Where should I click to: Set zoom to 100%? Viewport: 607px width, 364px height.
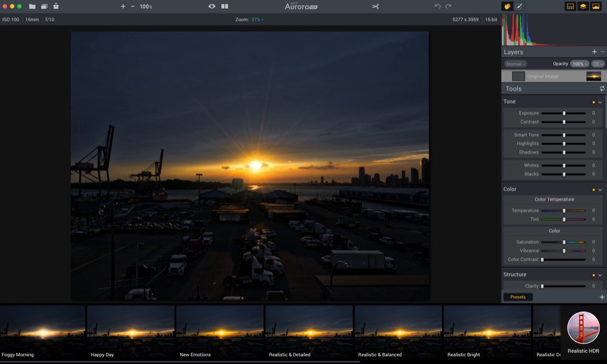(x=146, y=7)
